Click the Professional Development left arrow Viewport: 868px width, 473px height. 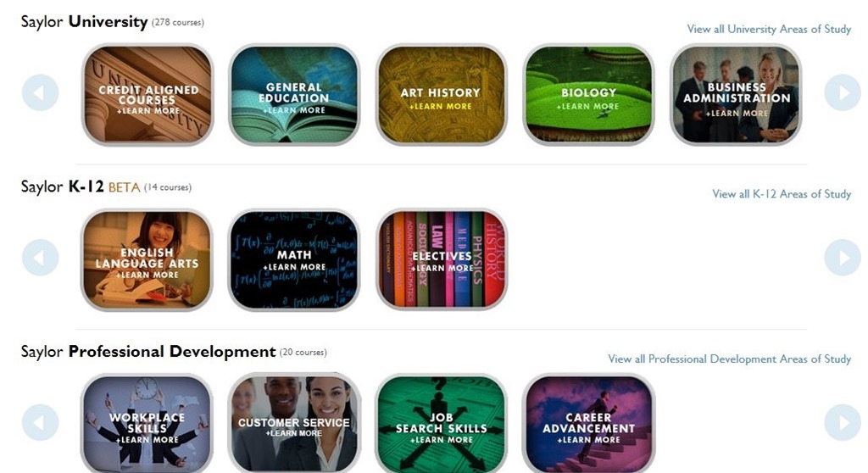(x=41, y=423)
